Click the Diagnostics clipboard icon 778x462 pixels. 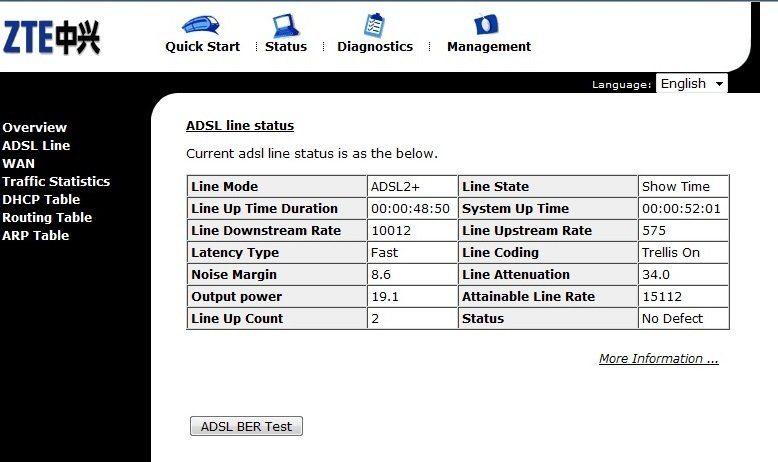[x=374, y=25]
